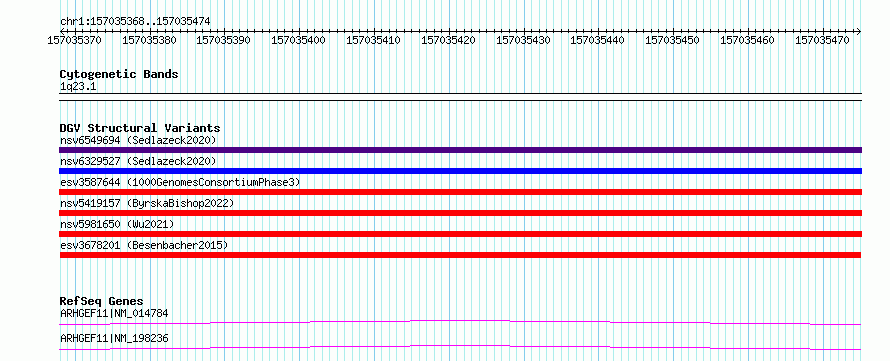Open variant nsv6549694 (Sedlazeck2020) label

(x=138, y=140)
